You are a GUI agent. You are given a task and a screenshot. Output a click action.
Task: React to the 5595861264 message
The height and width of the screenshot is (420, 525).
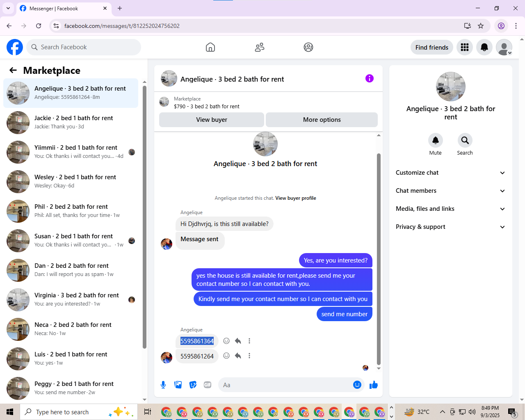[226, 356]
